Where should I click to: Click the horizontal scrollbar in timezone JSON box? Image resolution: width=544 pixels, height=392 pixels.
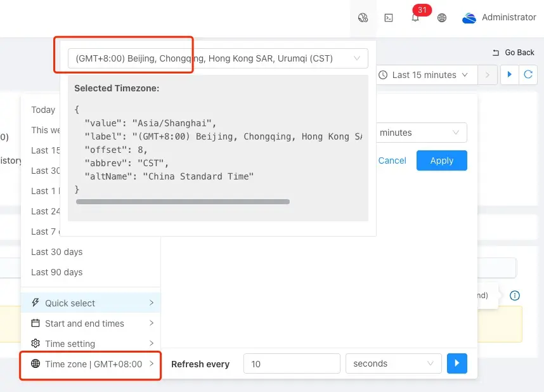(x=183, y=202)
